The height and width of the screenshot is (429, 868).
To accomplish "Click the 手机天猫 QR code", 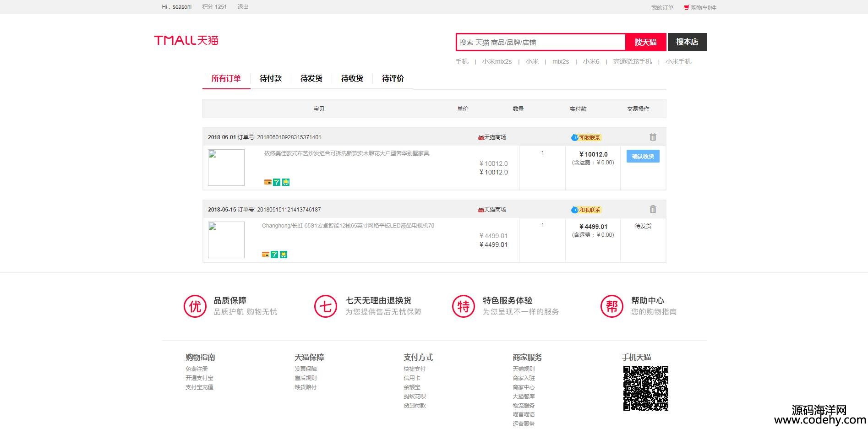I will (x=646, y=388).
